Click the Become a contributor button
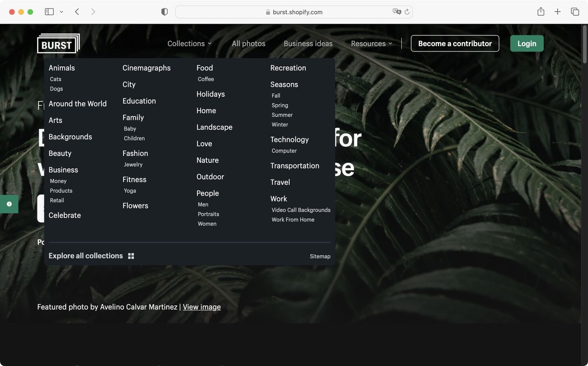Viewport: 588px width, 366px height. [x=455, y=44]
